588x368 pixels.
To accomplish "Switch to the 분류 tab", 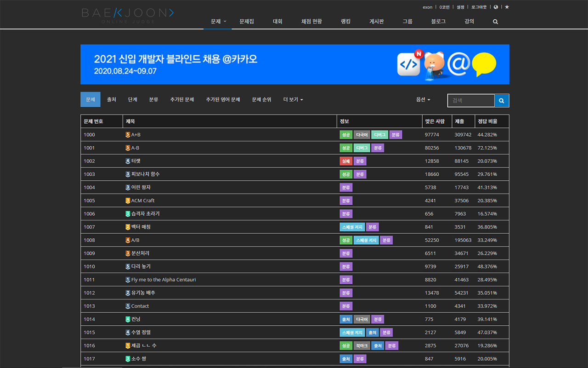I will [153, 100].
